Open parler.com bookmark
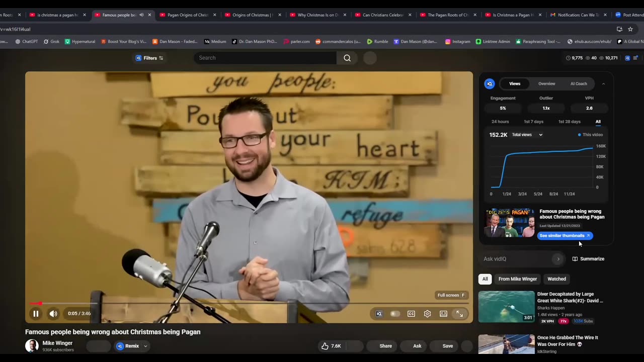 [x=296, y=42]
